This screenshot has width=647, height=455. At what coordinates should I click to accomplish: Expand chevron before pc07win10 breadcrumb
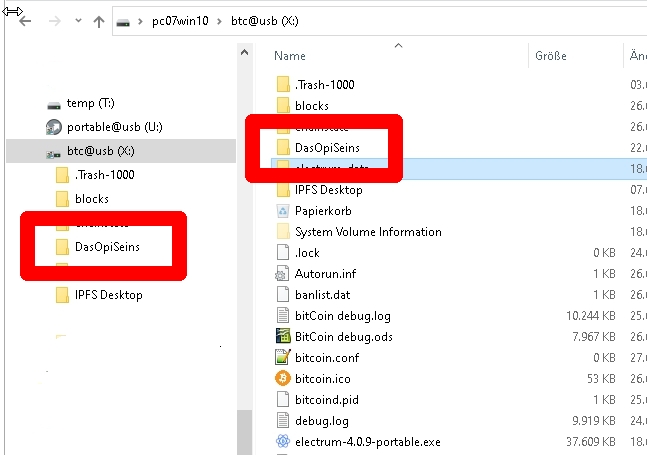(x=140, y=21)
